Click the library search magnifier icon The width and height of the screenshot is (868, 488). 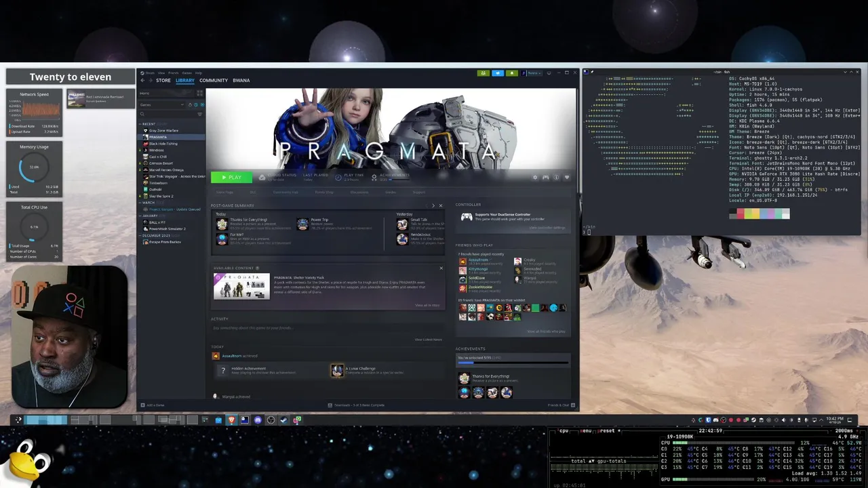142,114
